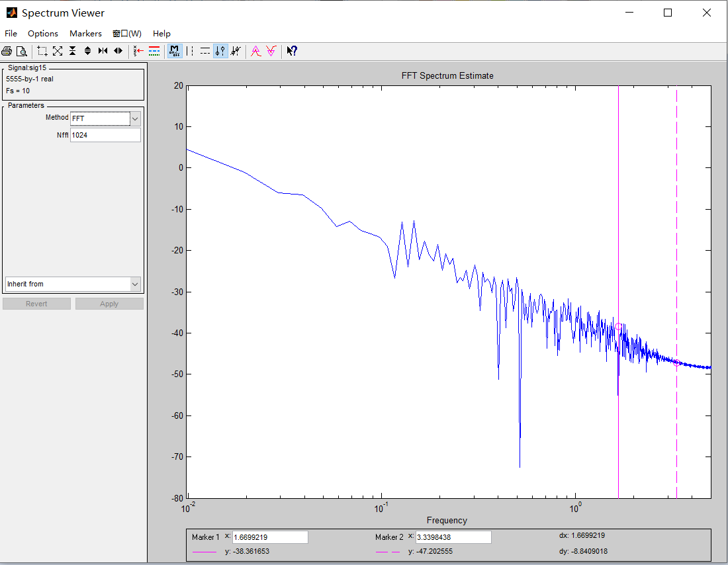Click the Valleys marker icon
Viewport: 728px width, 565px height.
pyautogui.click(x=271, y=51)
